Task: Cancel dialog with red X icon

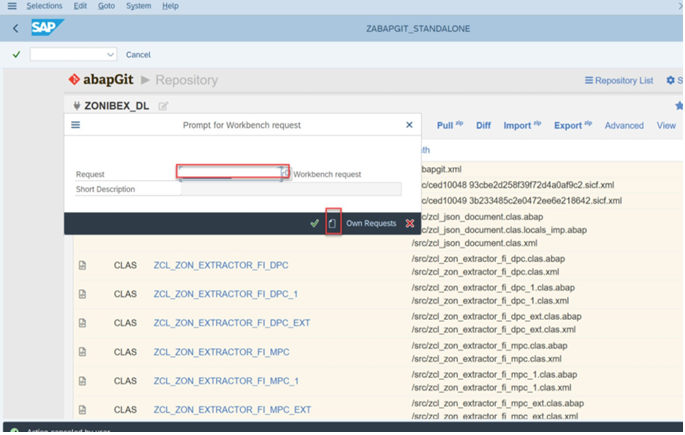Action: coord(410,223)
